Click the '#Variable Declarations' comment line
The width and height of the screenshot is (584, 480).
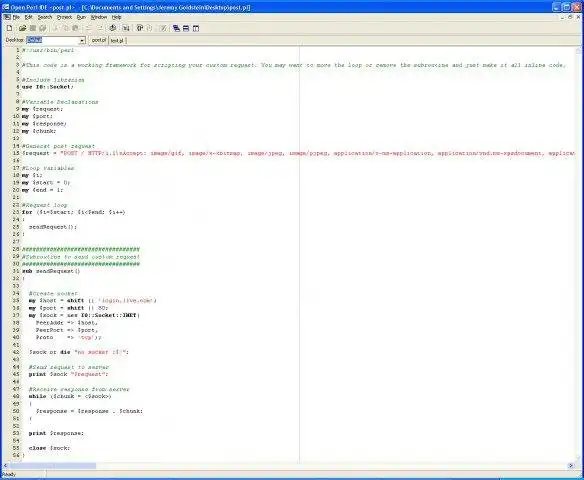tap(60, 102)
